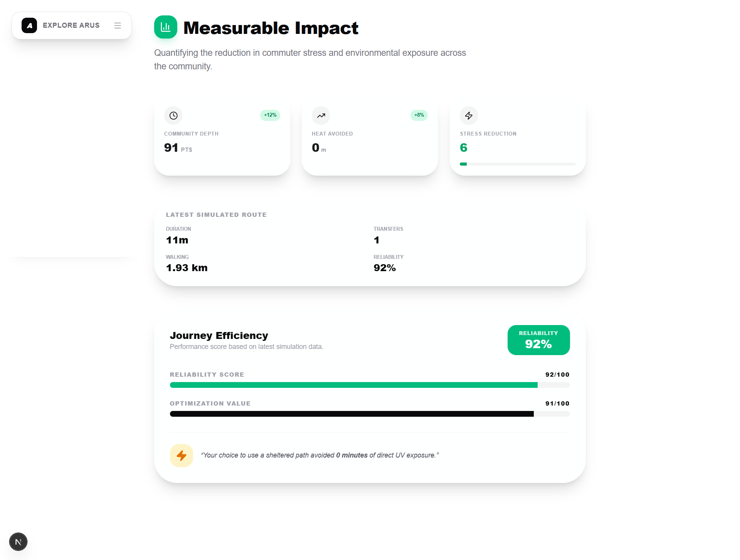The width and height of the screenshot is (740, 560).
Task: Open the Next.js dev tools indicator
Action: (18, 542)
